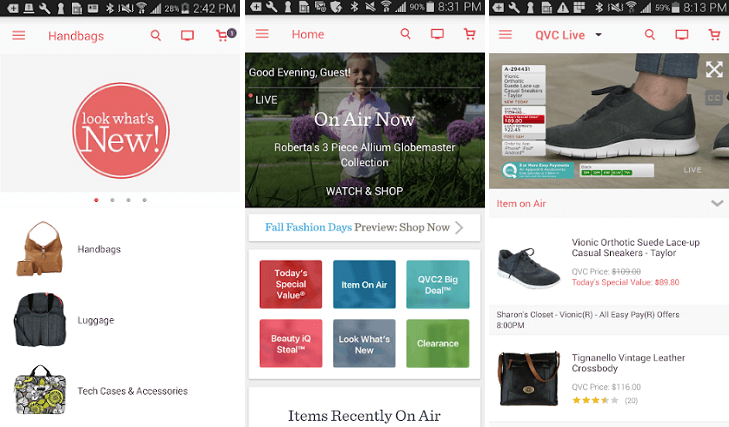
Task: Open hamburger menu on Home screen
Action: (x=262, y=34)
